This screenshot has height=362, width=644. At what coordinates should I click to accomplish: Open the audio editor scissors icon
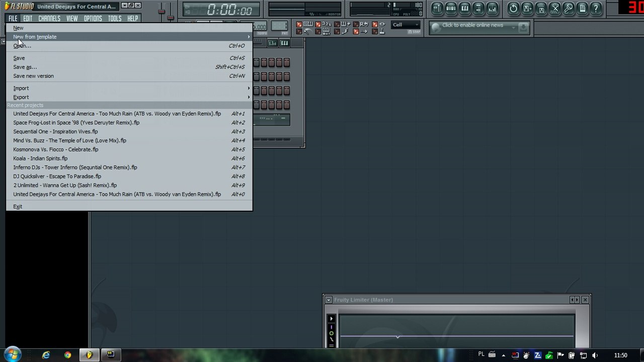[x=554, y=9]
